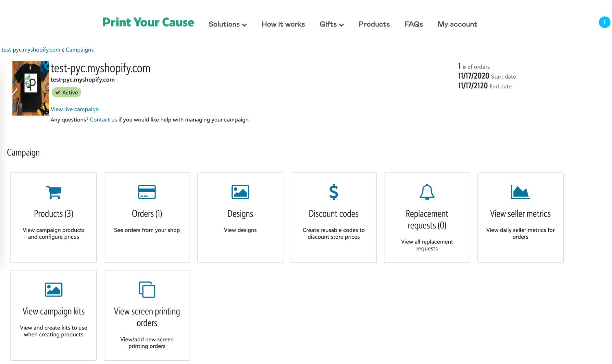Follow the test-pyc.myshopify.com breadcrumb link
Screen dimensions: 612x364
[31, 50]
